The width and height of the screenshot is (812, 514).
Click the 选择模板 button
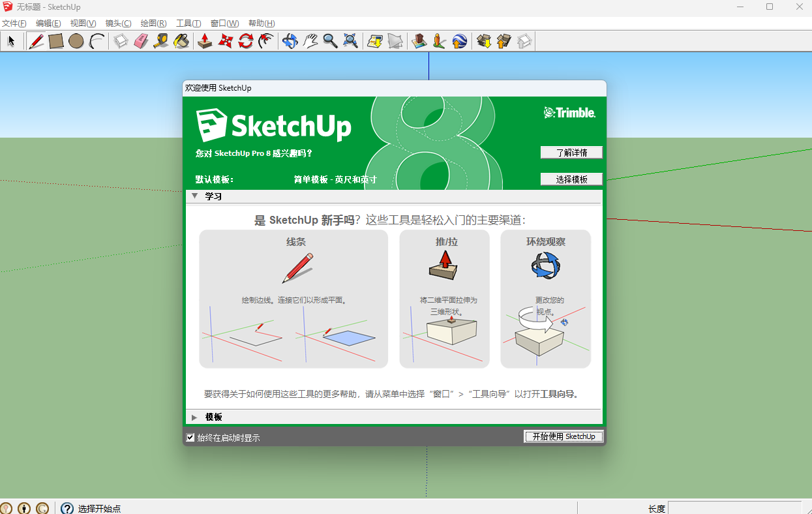pos(571,179)
